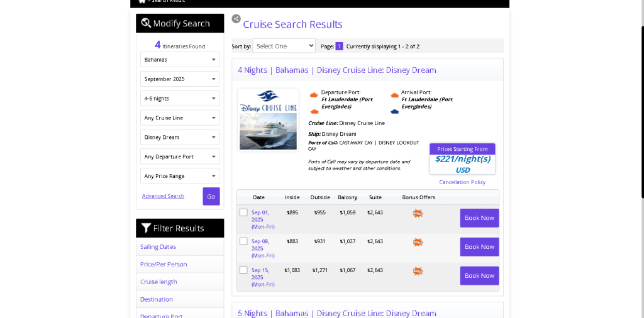Click the $1,027 Balcony price for Sep 08
This screenshot has width=644, height=318.
pos(347,241)
